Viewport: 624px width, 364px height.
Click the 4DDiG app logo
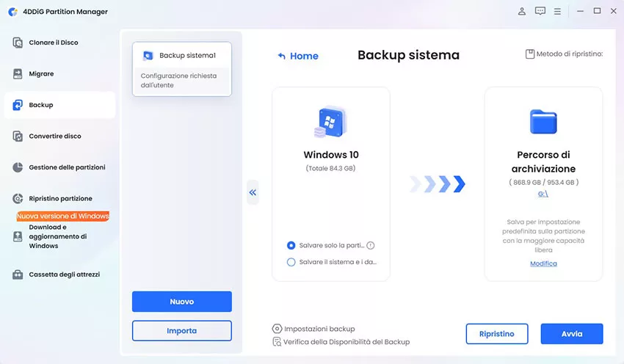click(x=12, y=12)
